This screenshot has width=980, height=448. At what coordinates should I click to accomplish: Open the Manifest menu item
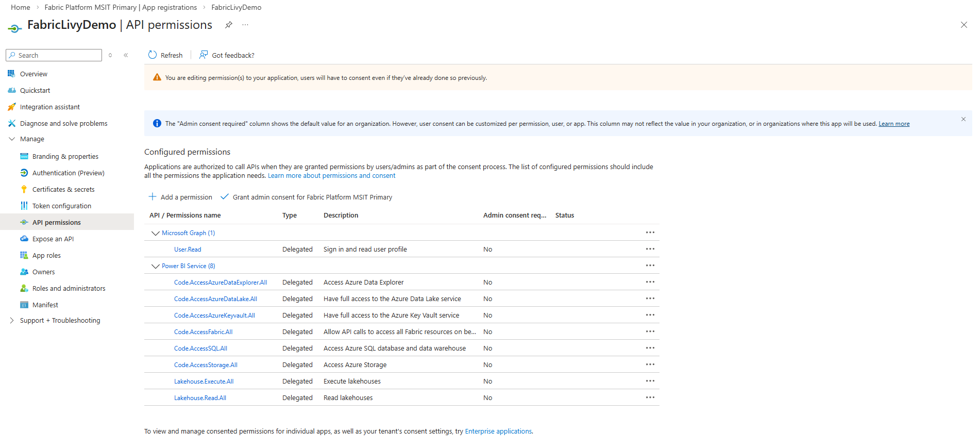point(45,305)
